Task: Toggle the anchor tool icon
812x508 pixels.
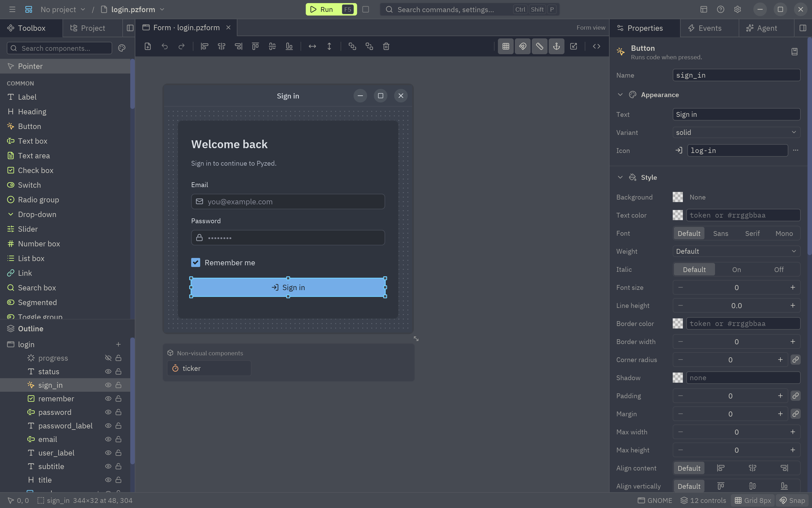Action: (556, 46)
